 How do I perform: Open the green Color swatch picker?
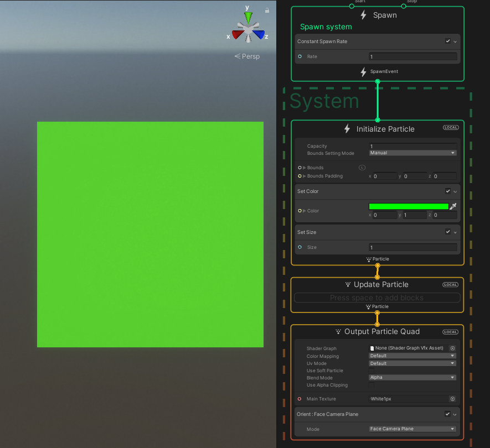(409, 206)
